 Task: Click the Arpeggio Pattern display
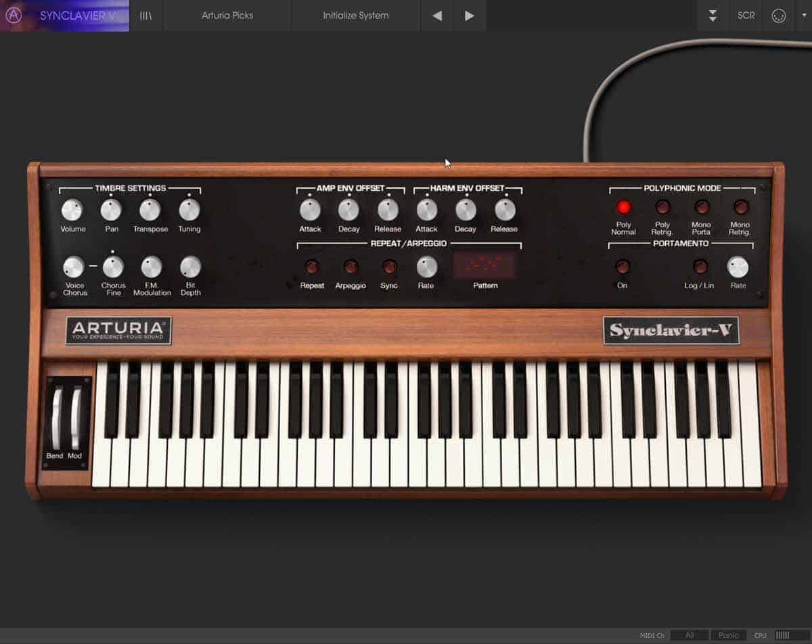pyautogui.click(x=484, y=266)
